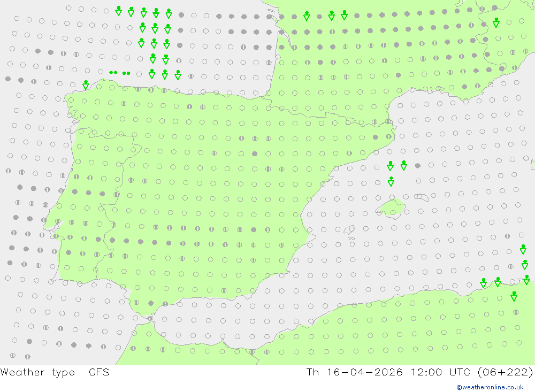
Task: Click the '(06+222)' forecast run text
Action: click(x=506, y=372)
